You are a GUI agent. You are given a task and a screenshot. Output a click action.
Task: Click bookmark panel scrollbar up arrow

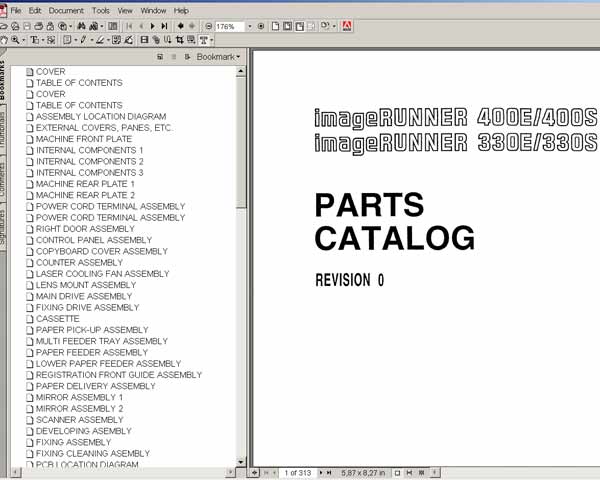pyautogui.click(x=241, y=71)
